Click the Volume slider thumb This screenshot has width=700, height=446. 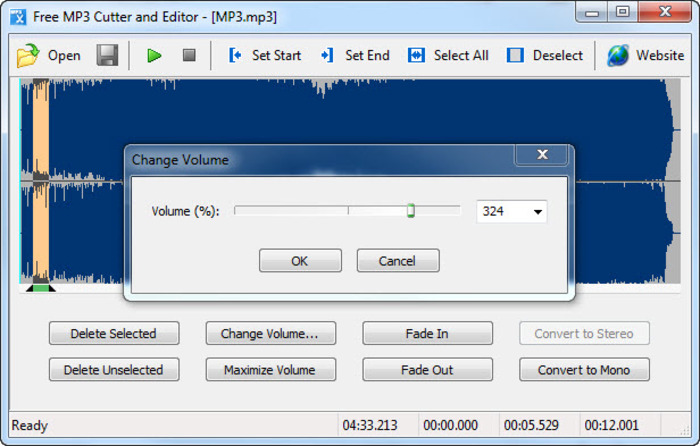point(410,211)
